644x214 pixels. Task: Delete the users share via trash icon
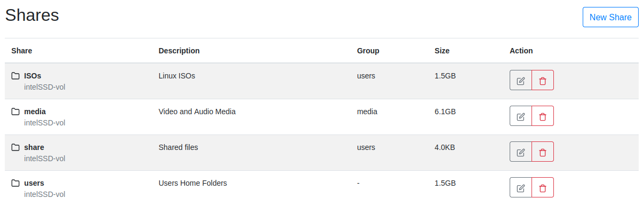pyautogui.click(x=543, y=188)
